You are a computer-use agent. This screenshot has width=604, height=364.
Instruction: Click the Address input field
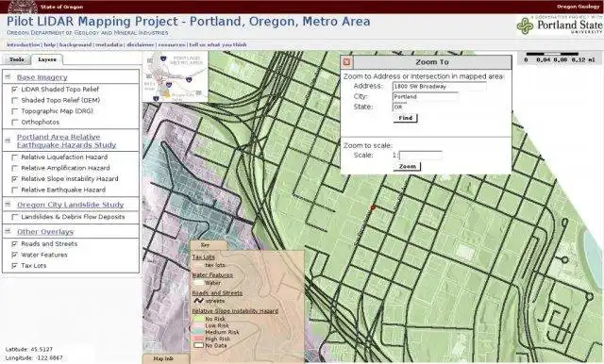coord(439,87)
